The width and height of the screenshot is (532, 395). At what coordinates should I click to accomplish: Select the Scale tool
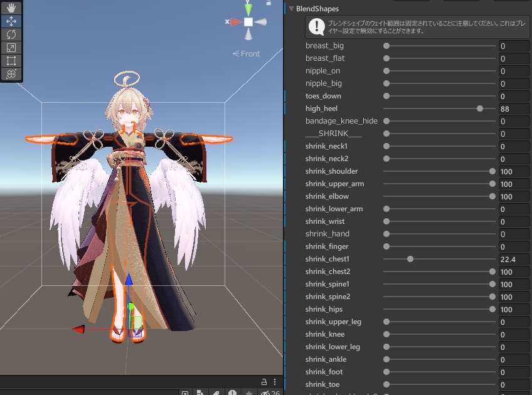[x=11, y=48]
